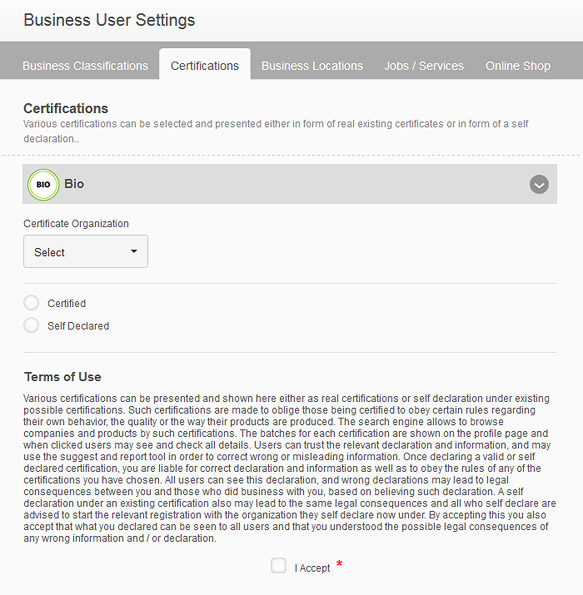Click the Certificate Organization field label

(x=76, y=224)
